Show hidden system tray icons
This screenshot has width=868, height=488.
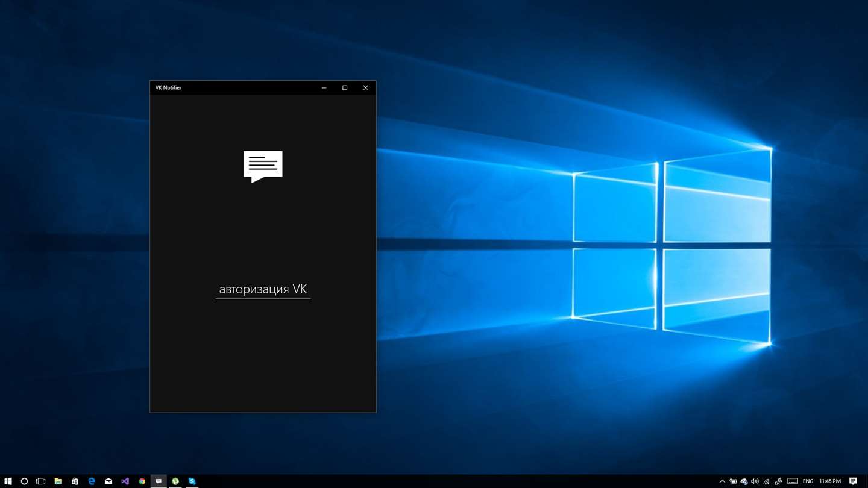pos(722,481)
